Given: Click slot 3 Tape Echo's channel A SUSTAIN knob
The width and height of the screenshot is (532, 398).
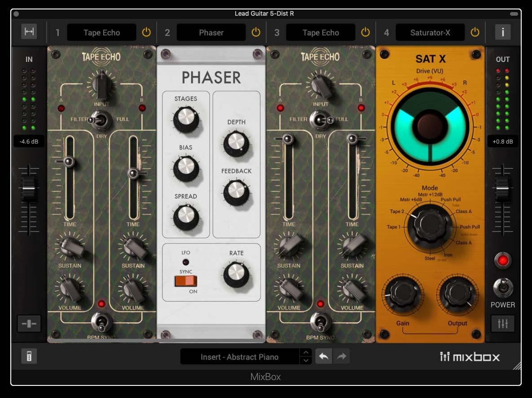Looking at the screenshot, I should [289, 247].
